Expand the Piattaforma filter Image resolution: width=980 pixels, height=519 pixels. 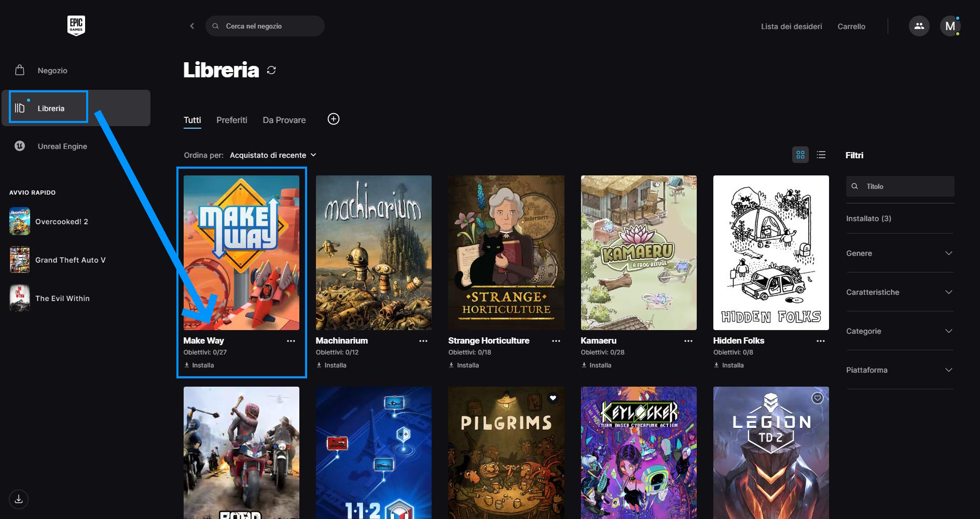click(x=900, y=370)
